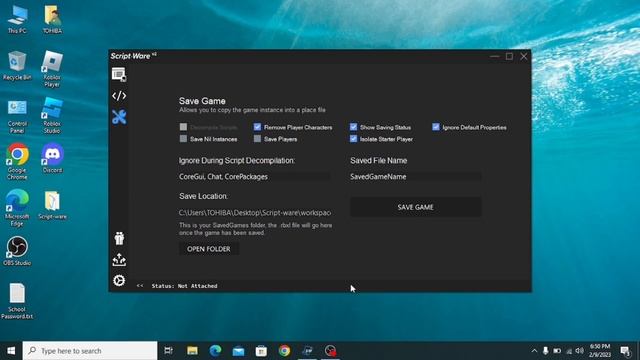640x360 pixels.
Task: Select the Script-ware folder on desktop
Action: (x=52, y=205)
